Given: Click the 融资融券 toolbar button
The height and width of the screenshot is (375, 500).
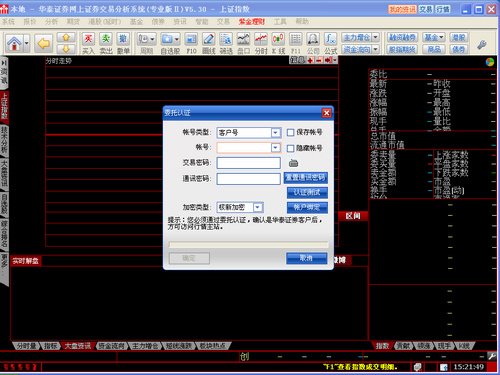Looking at the screenshot, I should pos(402,37).
